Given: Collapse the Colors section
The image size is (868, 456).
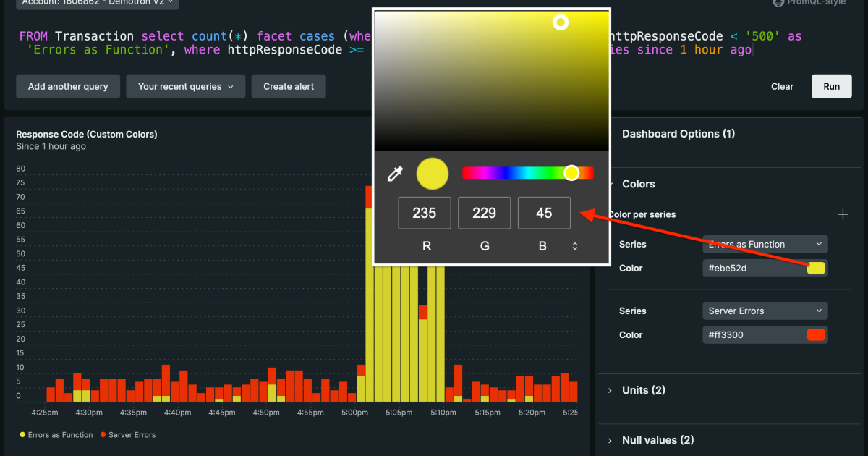Looking at the screenshot, I should (x=638, y=183).
